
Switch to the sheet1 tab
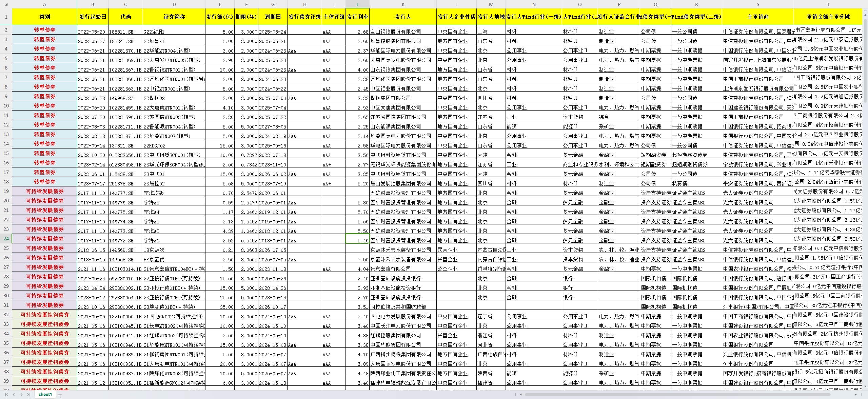tap(45, 395)
